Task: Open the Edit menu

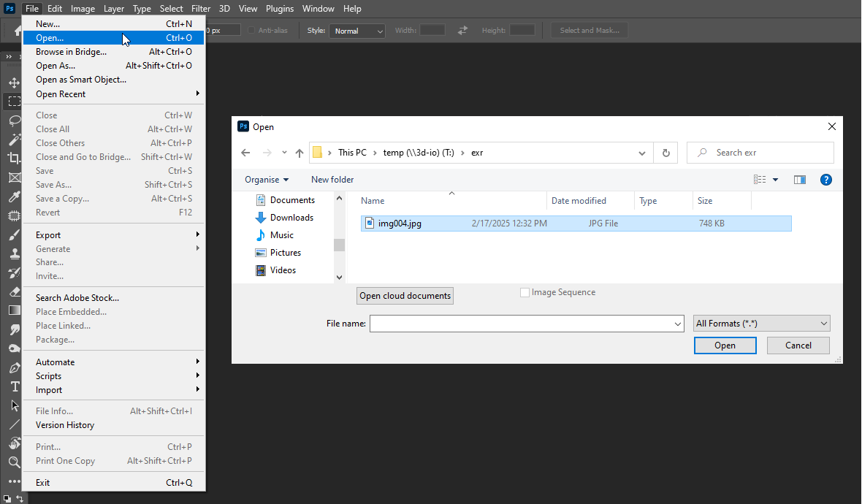Action: [55, 8]
